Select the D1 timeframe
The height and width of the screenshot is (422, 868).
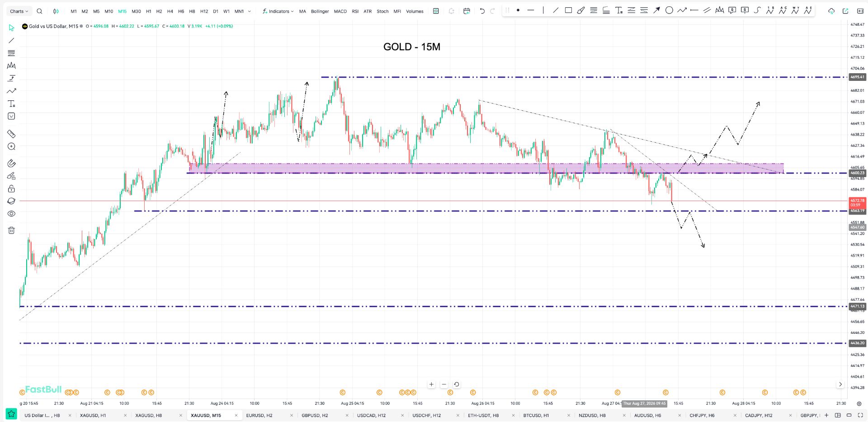click(x=216, y=11)
